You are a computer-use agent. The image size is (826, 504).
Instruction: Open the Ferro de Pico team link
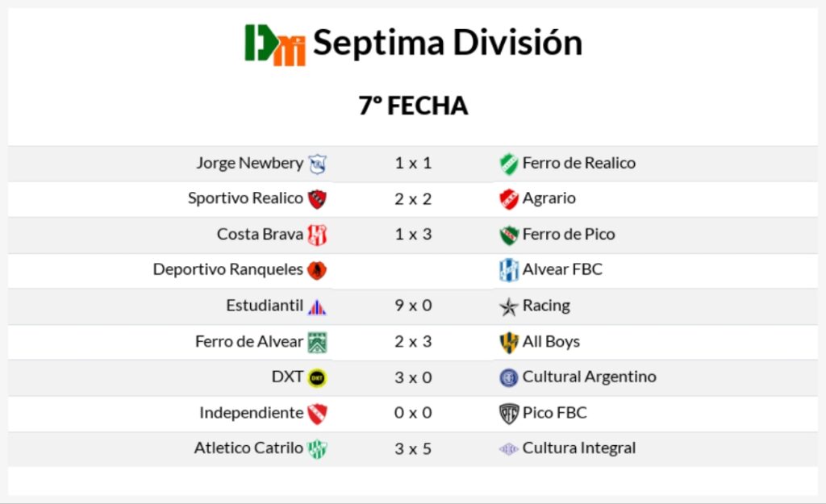pyautogui.click(x=569, y=234)
